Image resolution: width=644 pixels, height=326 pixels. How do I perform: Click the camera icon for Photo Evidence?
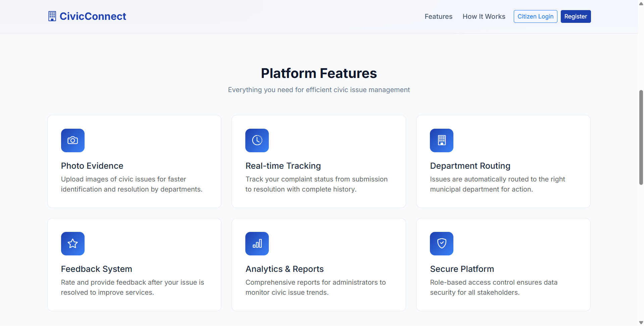point(73,140)
